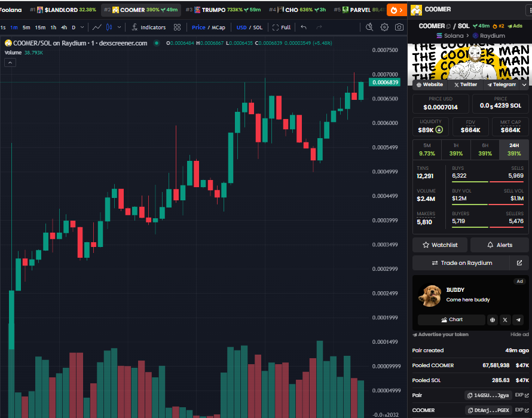Viewport: 532px width, 418px height.
Task: Open the Indicators fx menu
Action: tap(149, 27)
